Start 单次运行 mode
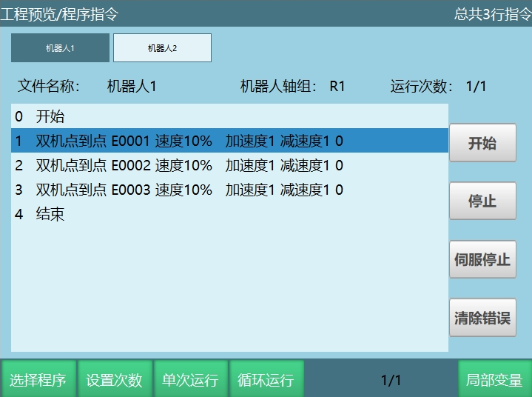Screen dimensions: 532x397 click(190, 380)
